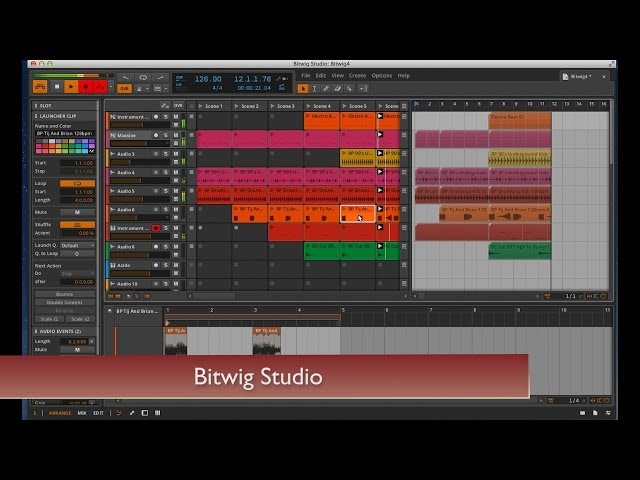This screenshot has width=640, height=480.
Task: Click the automation editor panel icon bottom bar
Action: pos(132,413)
